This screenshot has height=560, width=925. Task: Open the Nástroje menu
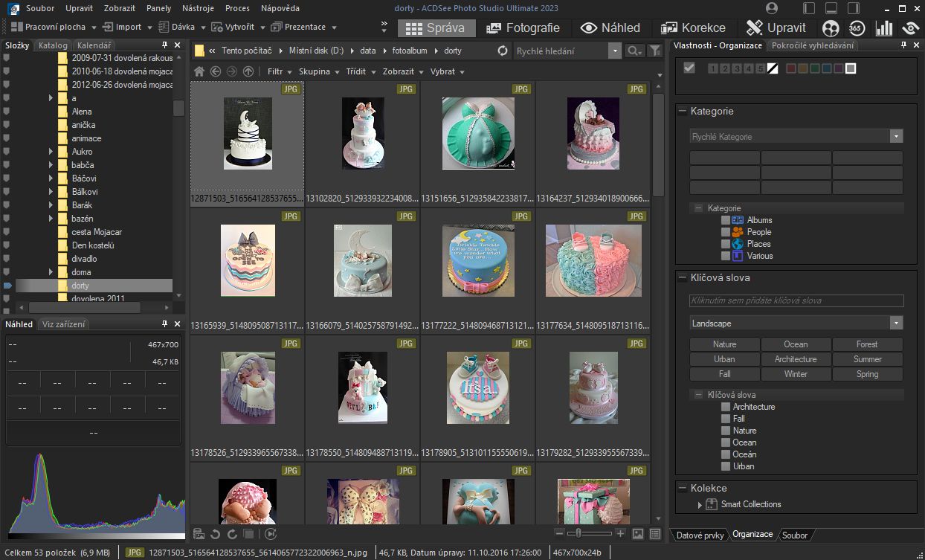tap(197, 8)
